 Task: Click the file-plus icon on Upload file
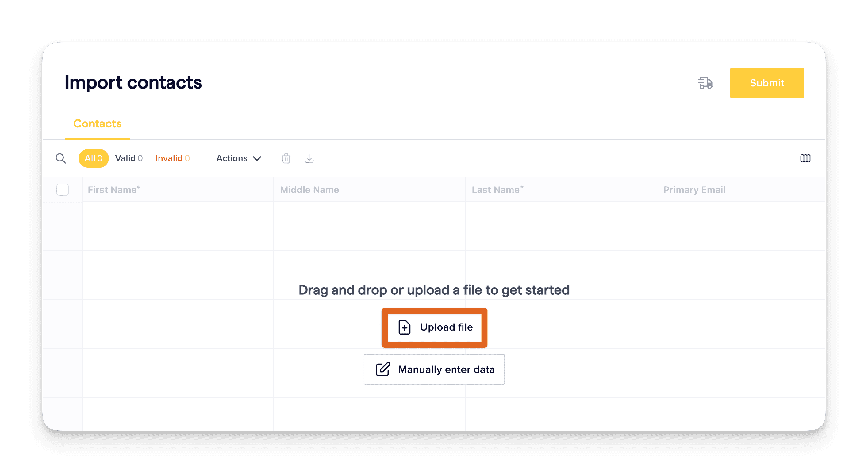point(404,327)
